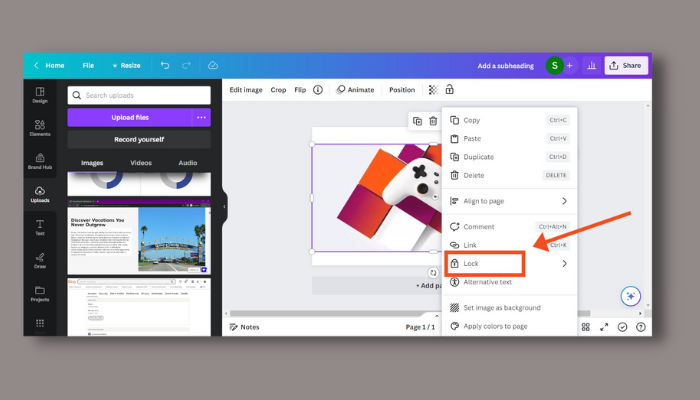The height and width of the screenshot is (400, 700).
Task: Click the Upload files button
Action: 130,117
